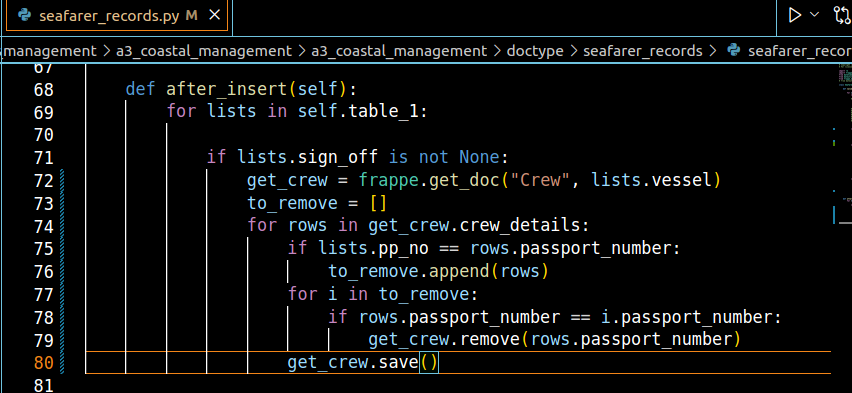This screenshot has height=393, width=852.
Task: Run Python file with play button
Action: point(795,15)
